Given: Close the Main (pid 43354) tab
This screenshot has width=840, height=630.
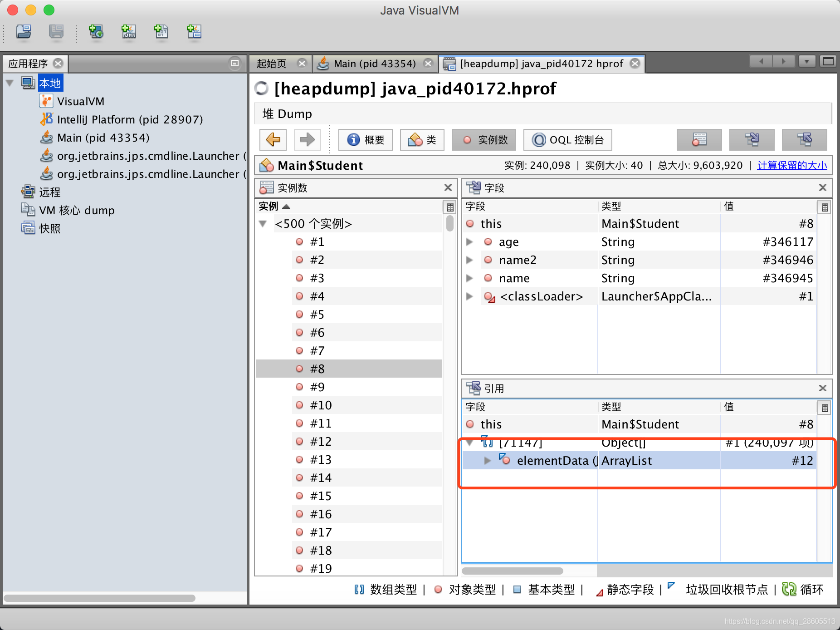Looking at the screenshot, I should click(428, 64).
